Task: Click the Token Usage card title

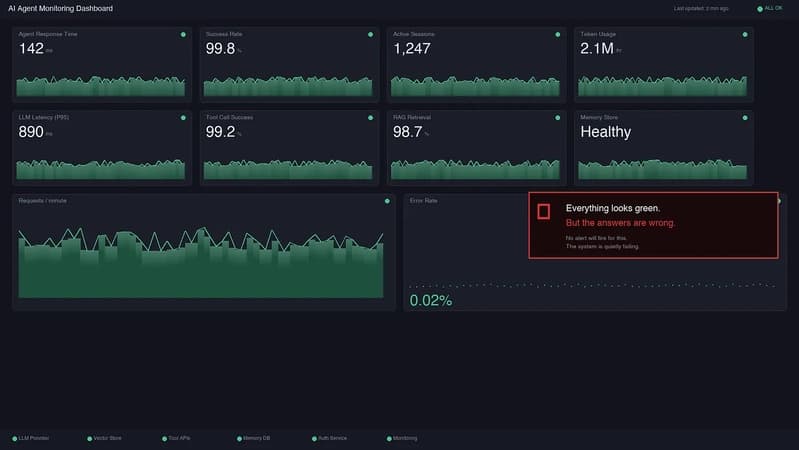Action: pos(598,34)
